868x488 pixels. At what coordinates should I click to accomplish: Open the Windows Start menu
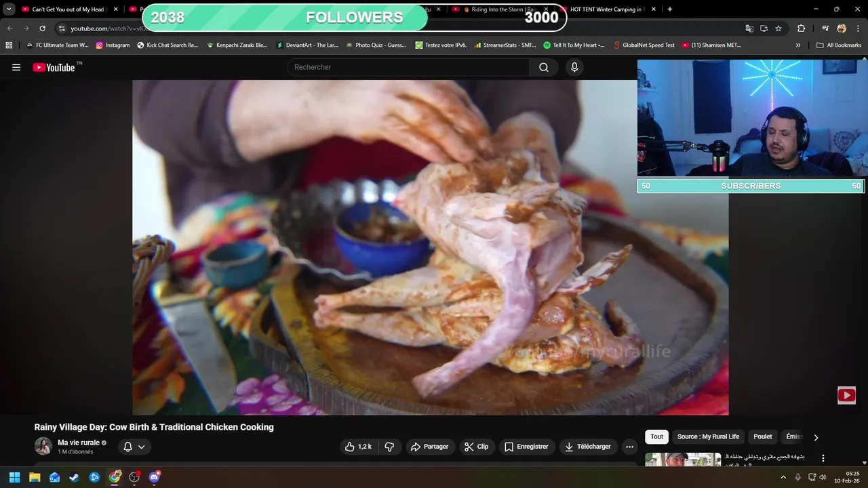[14, 477]
